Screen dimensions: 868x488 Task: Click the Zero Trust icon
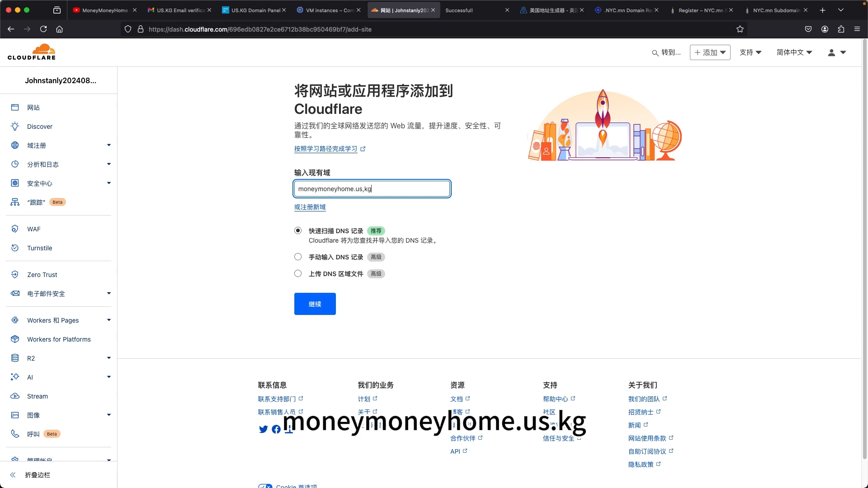(15, 275)
